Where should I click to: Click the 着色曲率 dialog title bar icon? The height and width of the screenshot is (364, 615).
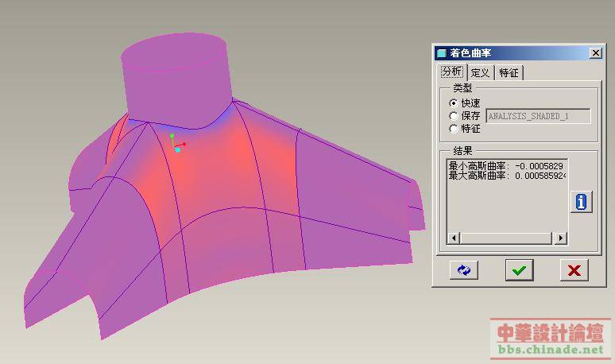[x=442, y=53]
